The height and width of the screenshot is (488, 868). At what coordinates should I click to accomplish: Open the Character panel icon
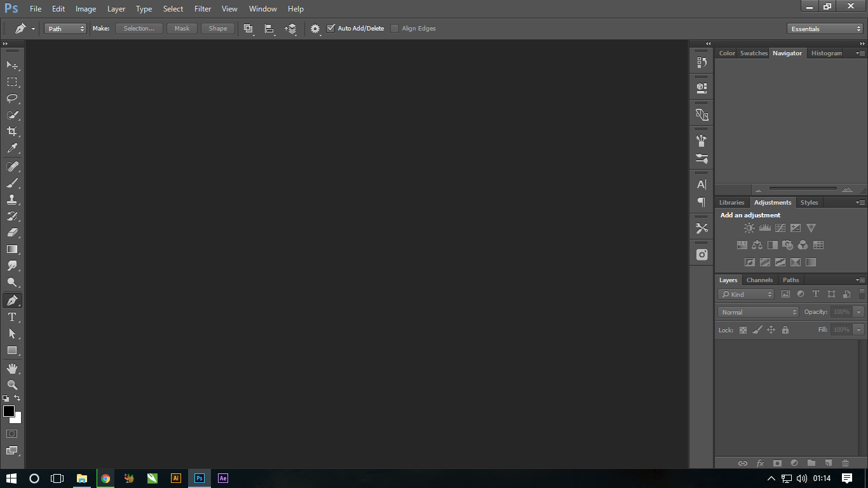[702, 185]
